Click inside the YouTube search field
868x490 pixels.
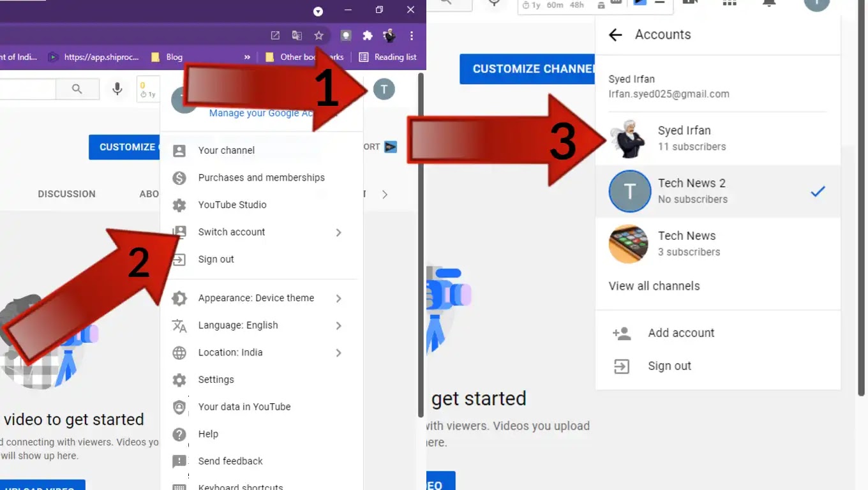[28, 89]
